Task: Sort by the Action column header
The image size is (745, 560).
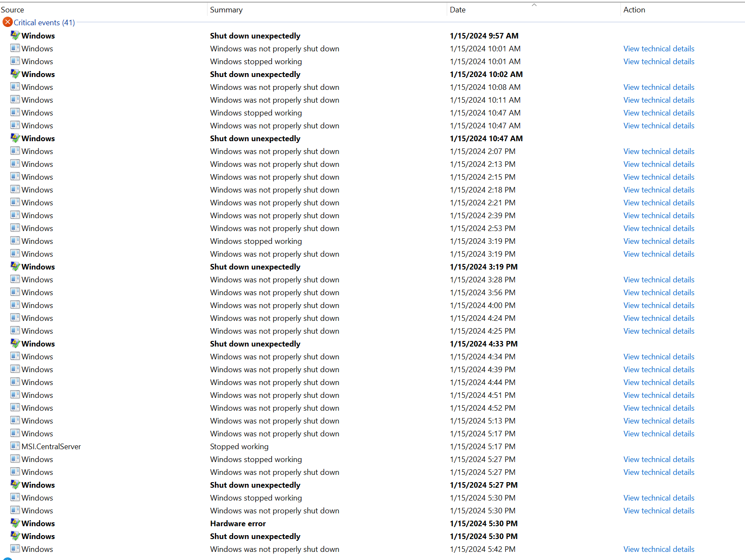Action: 634,10
